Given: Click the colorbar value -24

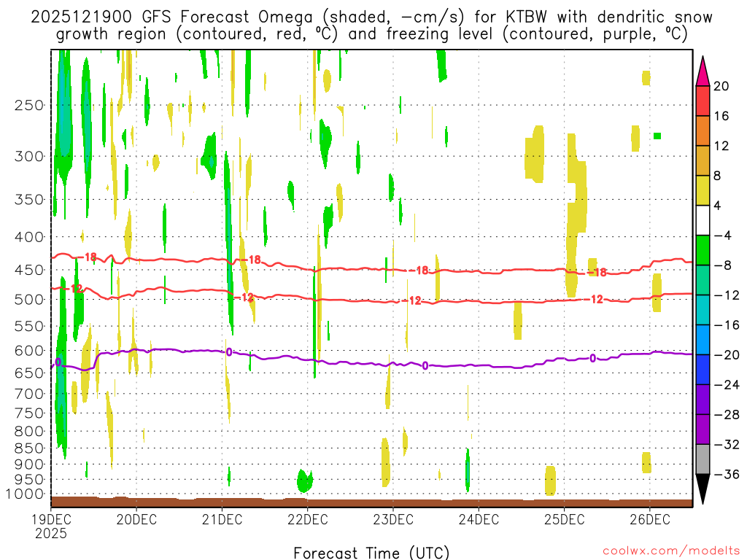Looking at the screenshot, I should pos(726,385).
